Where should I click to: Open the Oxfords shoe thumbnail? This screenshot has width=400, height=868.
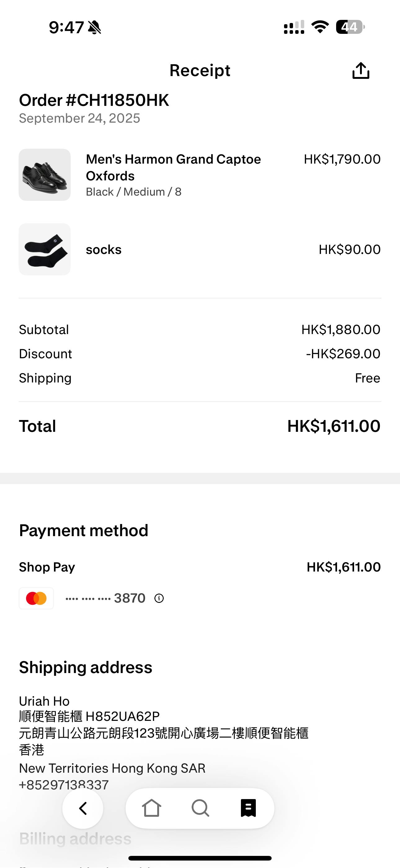(x=45, y=175)
